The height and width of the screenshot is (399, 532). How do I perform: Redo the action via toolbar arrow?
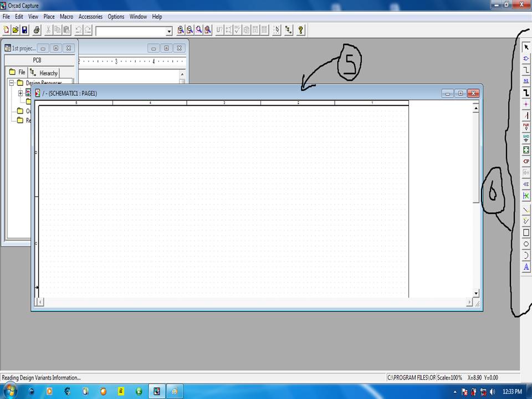88,30
